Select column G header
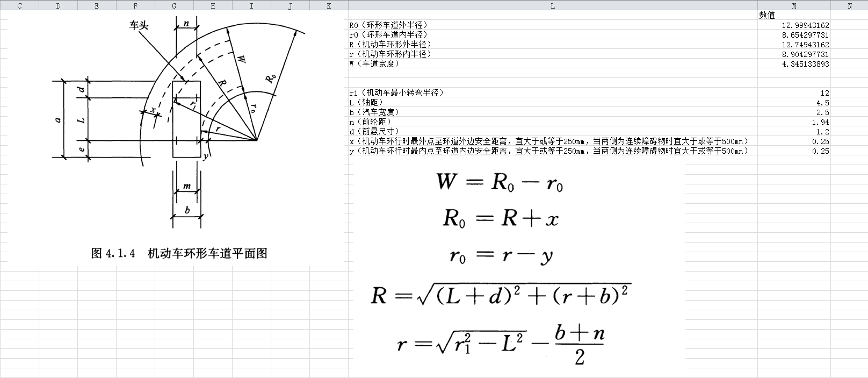868x378 pixels. [x=174, y=6]
